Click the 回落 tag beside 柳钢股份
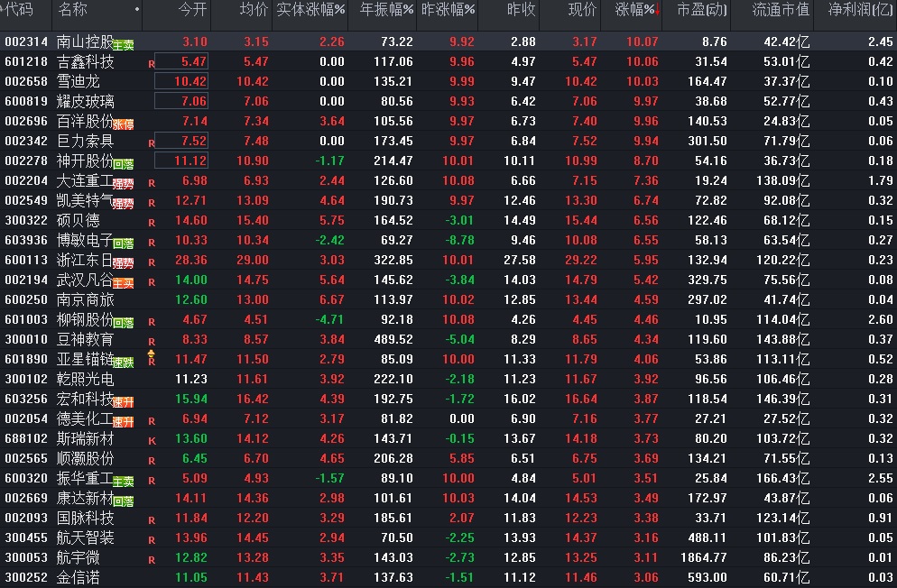The width and height of the screenshot is (897, 588). 123,324
